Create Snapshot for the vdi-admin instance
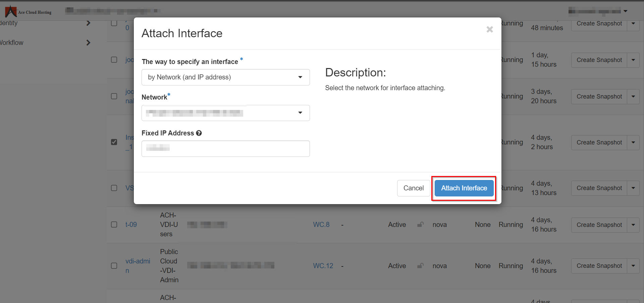Screen dimensions: 644x303 (x=599, y=266)
